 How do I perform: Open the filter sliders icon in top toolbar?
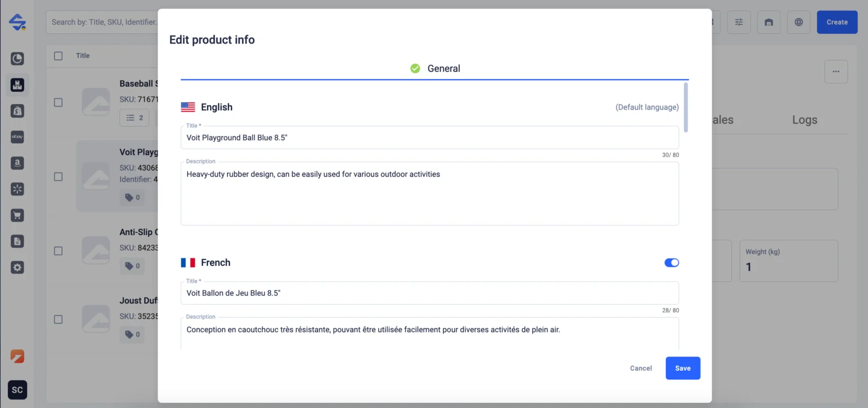click(x=739, y=22)
